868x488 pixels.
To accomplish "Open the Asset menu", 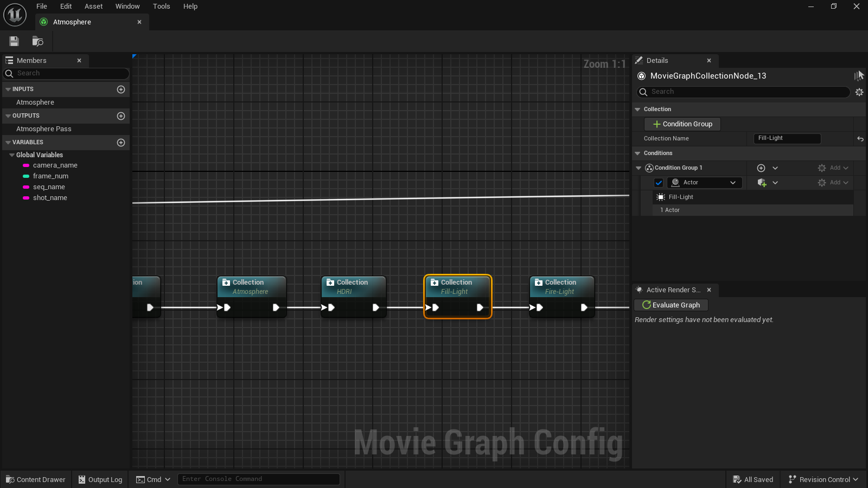I will [x=93, y=7].
